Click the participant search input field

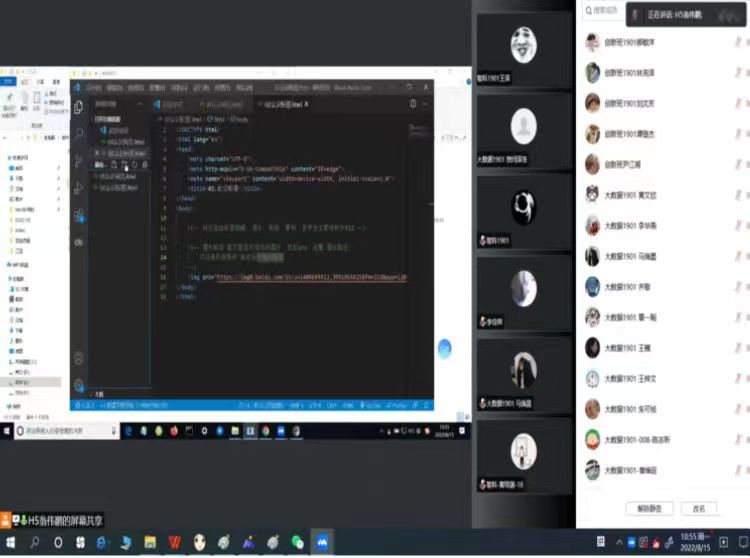[603, 11]
